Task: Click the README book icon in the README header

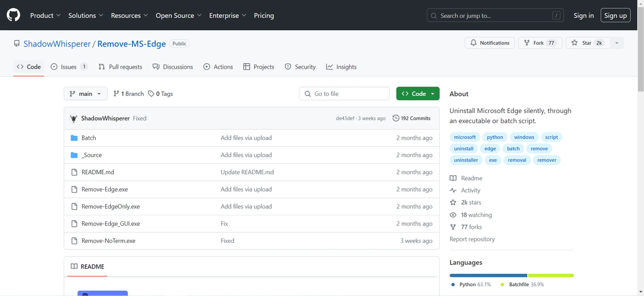Action: click(x=74, y=266)
